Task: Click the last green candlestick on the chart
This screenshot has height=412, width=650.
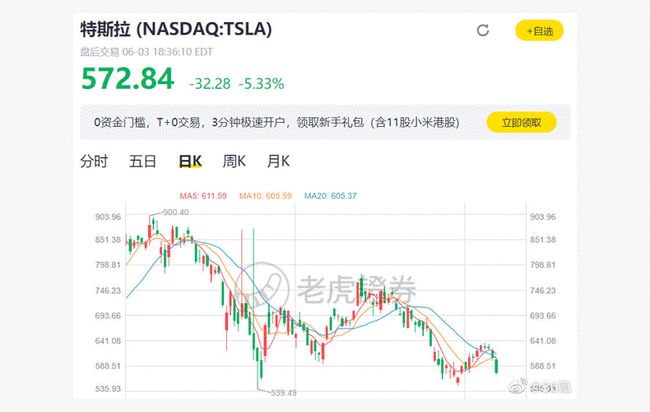Action: (x=497, y=363)
